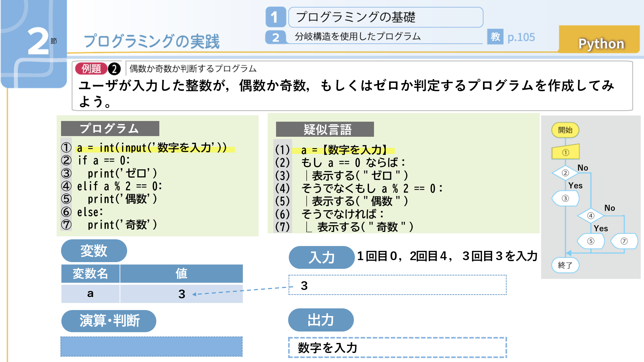Click the 変数 label button
The image size is (644, 362).
coord(94,251)
